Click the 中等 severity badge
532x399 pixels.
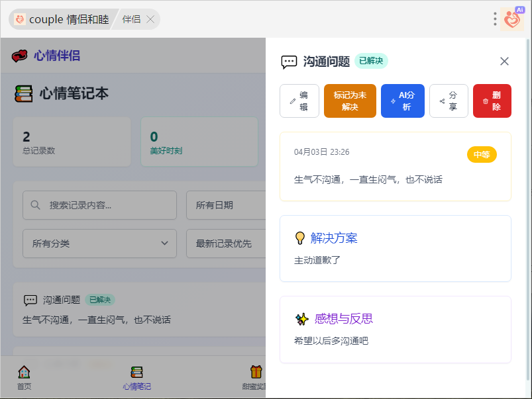coord(482,155)
